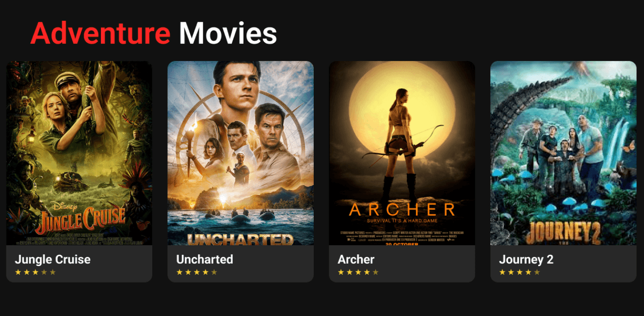
Task: Click the fifth star under Journey 2
Action: [x=537, y=272]
